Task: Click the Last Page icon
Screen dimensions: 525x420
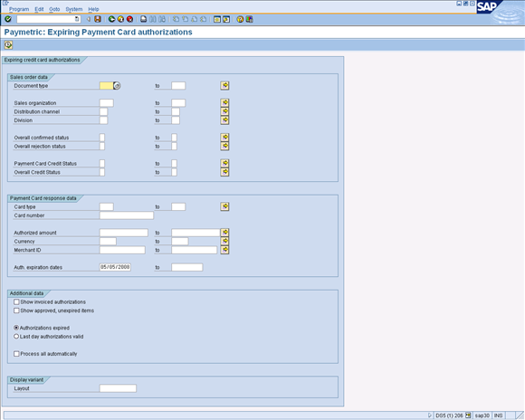Action: (203, 19)
